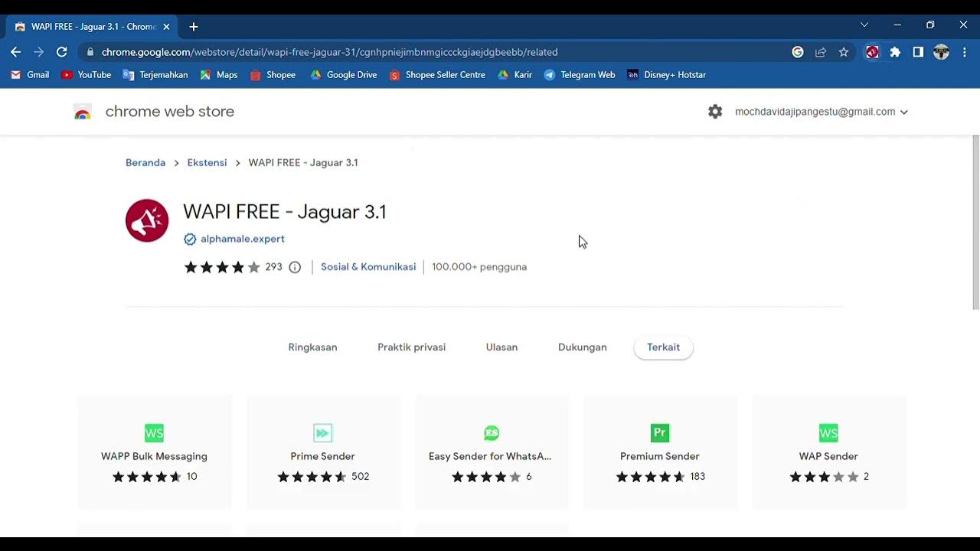Open the Maps bookmark
Viewport: 980px width, 551px height.
click(219, 75)
